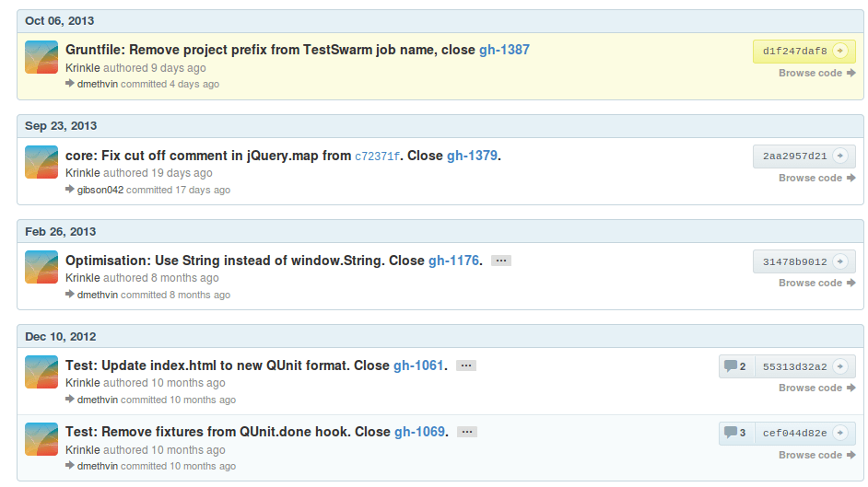Open dmethvin's profile on the QUnit.done commit
Image resolution: width=868 pixels, height=487 pixels.
98,467
